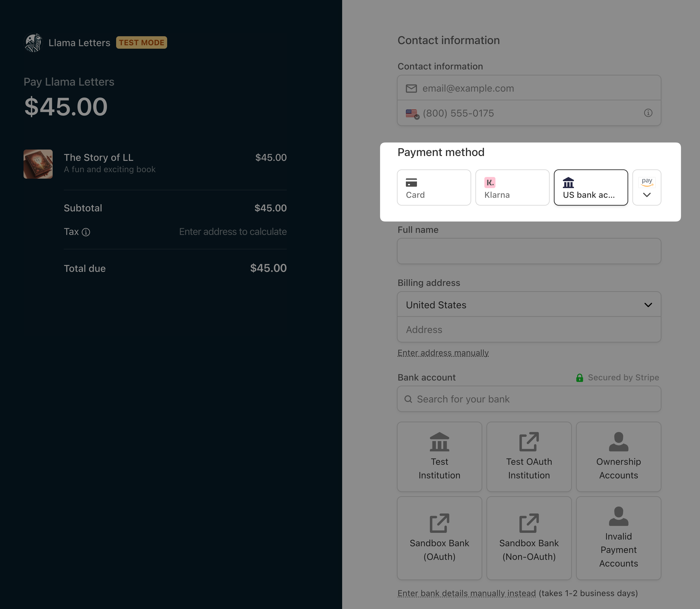Select the Sandbox Bank (OAuth) tile
Image resolution: width=700 pixels, height=609 pixels.
click(x=439, y=538)
